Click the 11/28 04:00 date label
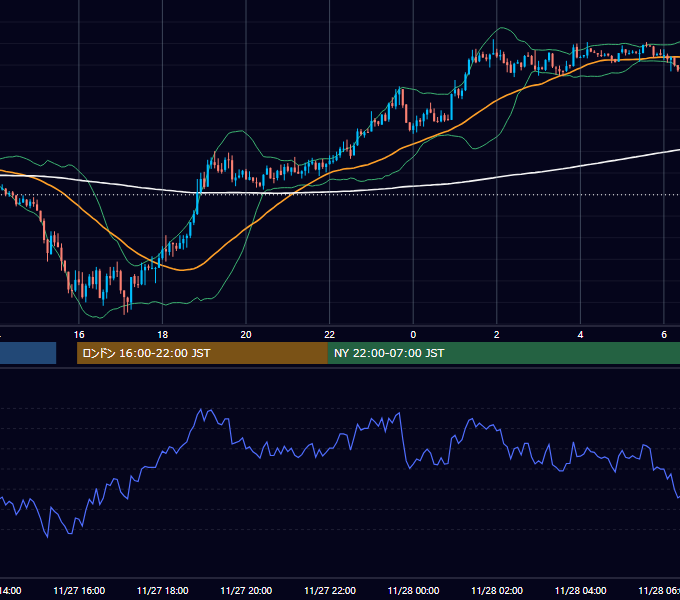The height and width of the screenshot is (600, 680). click(581, 590)
